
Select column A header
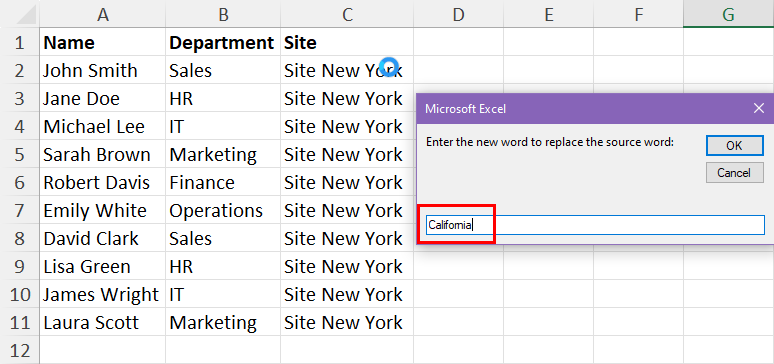point(103,14)
